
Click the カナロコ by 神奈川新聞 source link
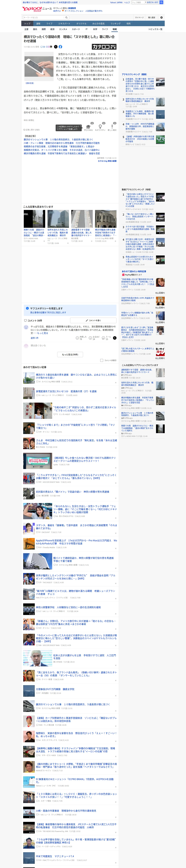pyautogui.click(x=107, y=161)
